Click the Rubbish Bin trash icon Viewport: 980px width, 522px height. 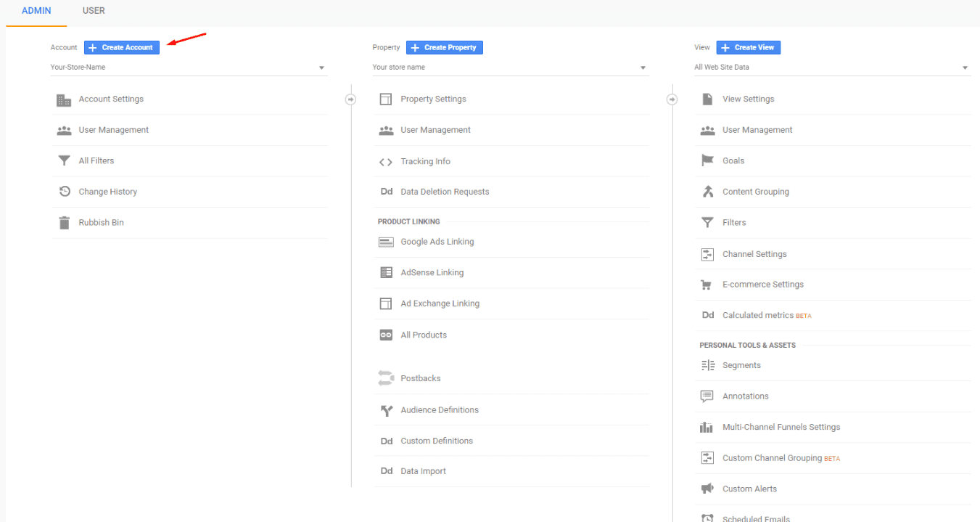coord(64,223)
